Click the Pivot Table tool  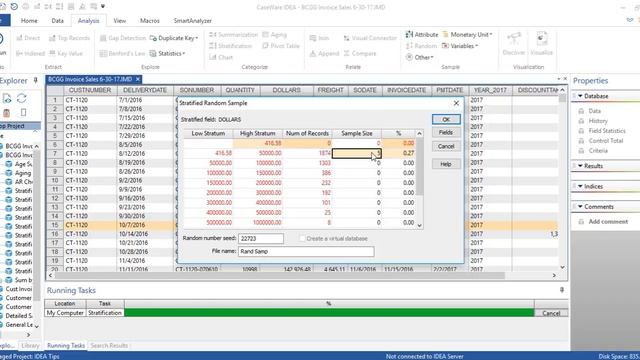(281, 46)
